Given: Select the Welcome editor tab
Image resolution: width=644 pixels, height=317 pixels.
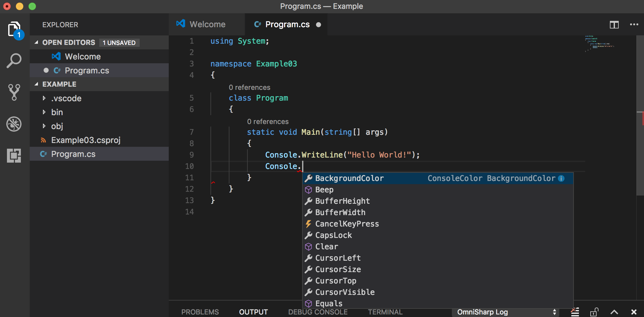Looking at the screenshot, I should (207, 24).
